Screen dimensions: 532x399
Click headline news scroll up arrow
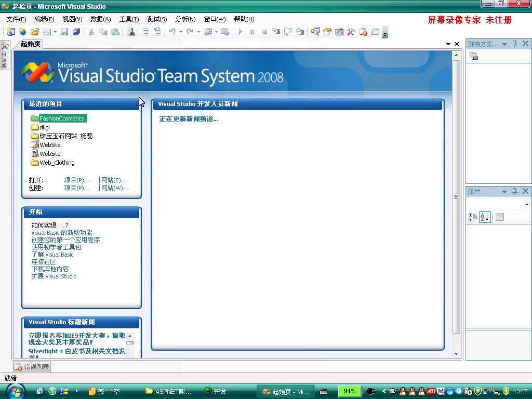(130, 336)
